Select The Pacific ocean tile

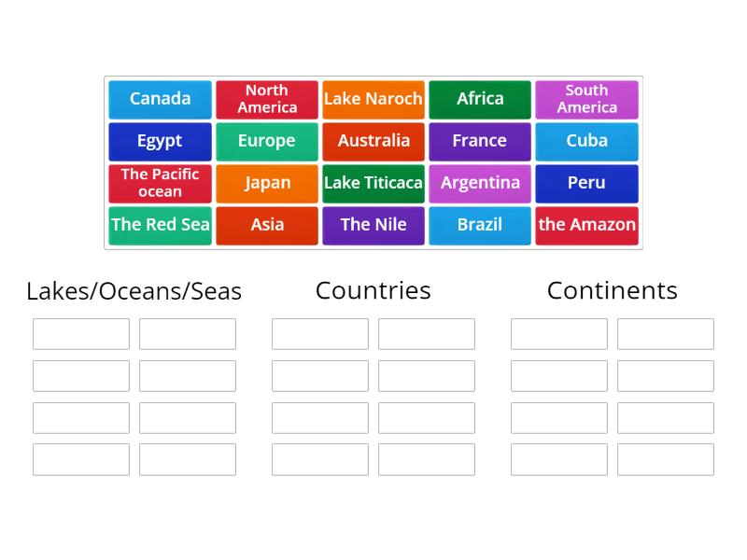pos(160,183)
